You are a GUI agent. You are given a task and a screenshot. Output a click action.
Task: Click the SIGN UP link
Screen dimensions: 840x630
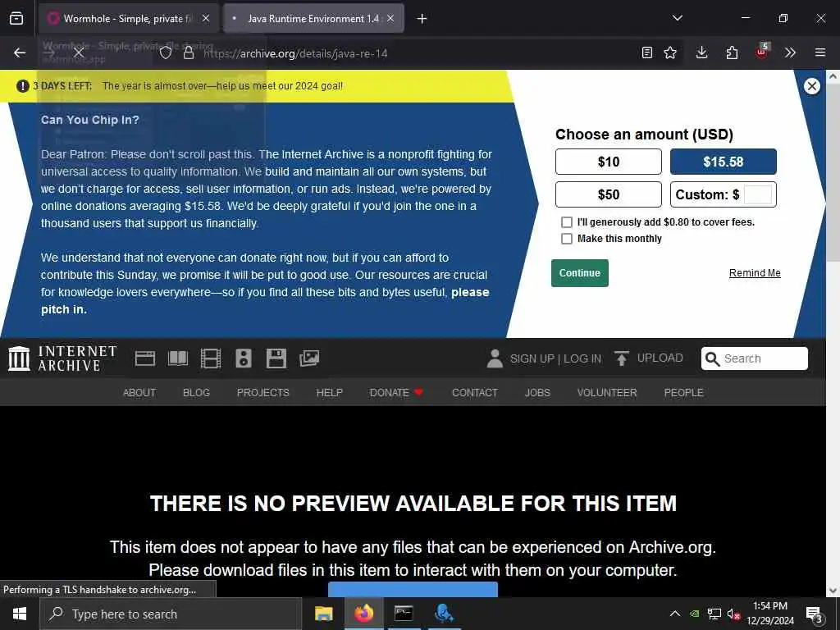click(532, 359)
